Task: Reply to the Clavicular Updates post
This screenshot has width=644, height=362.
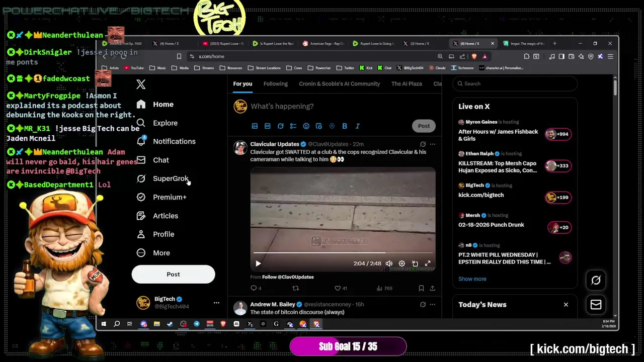Action: [x=256, y=288]
